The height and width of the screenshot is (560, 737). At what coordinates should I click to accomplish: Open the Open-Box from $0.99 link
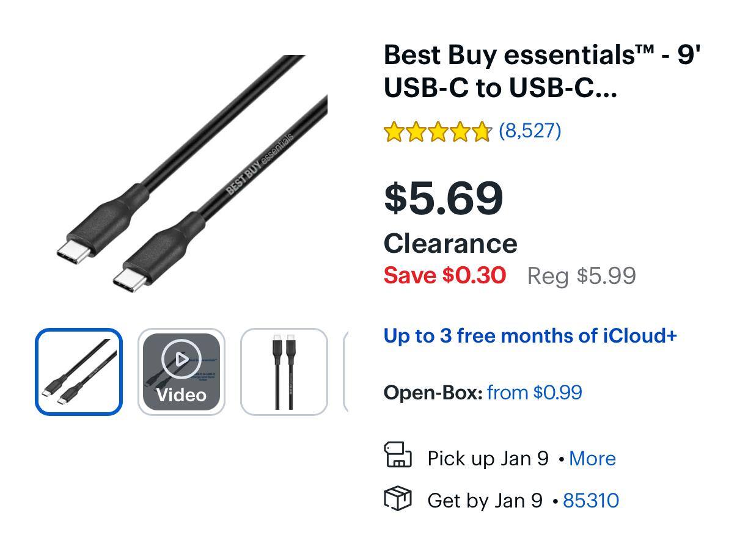click(534, 392)
